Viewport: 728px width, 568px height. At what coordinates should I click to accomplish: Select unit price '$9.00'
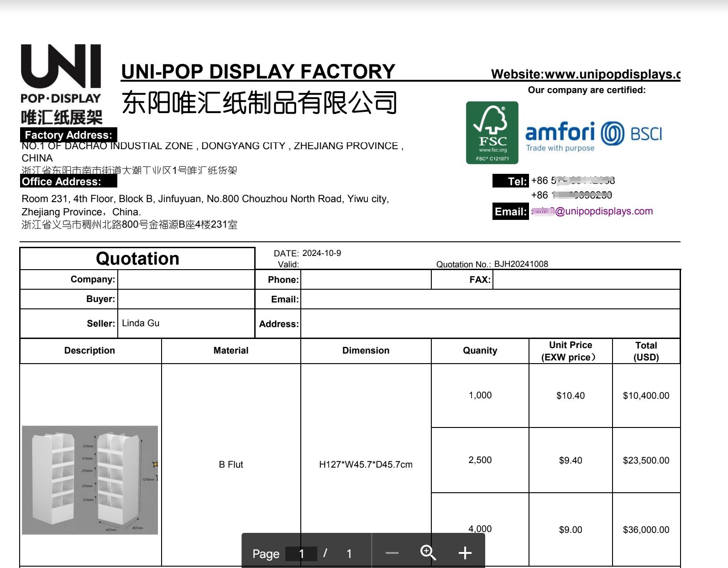click(x=571, y=530)
